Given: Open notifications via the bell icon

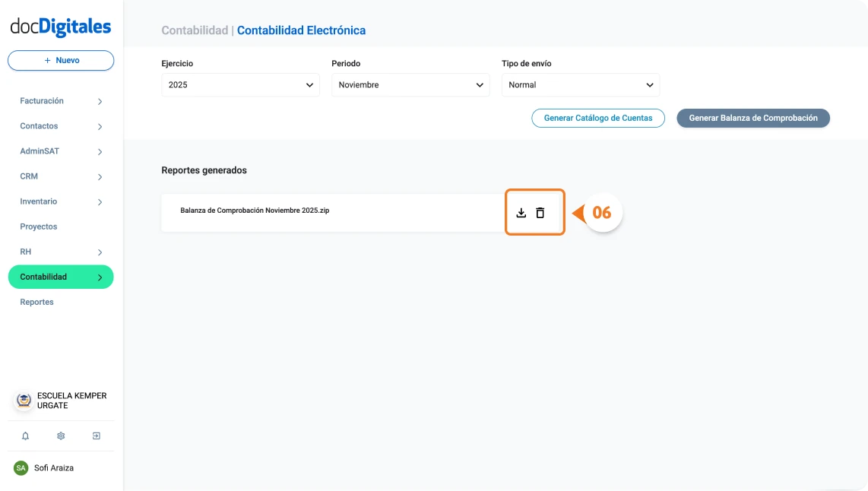Looking at the screenshot, I should point(25,436).
